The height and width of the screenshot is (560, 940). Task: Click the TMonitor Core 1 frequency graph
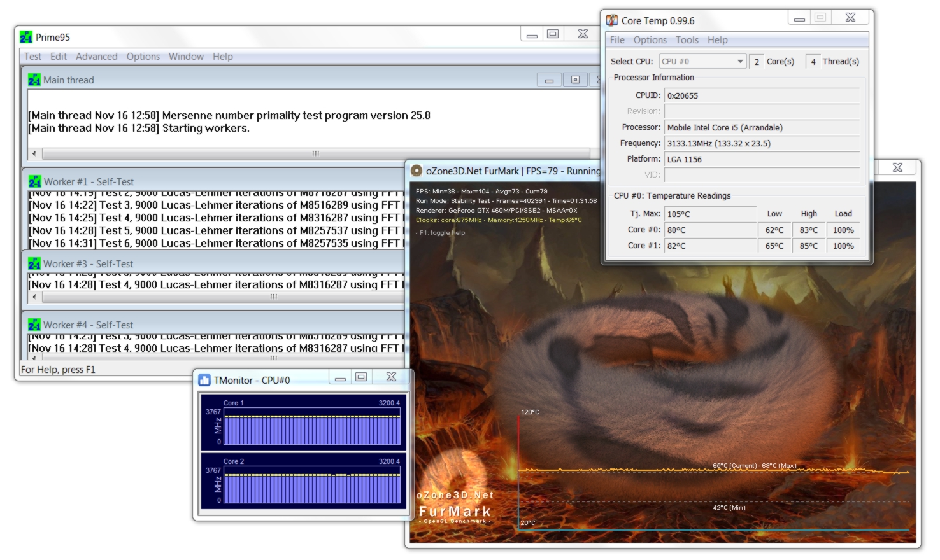(312, 426)
